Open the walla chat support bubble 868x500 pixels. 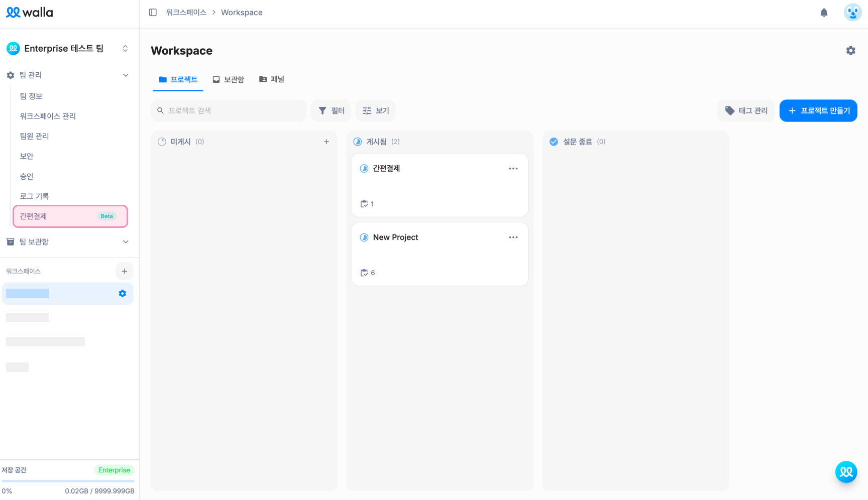pos(846,472)
